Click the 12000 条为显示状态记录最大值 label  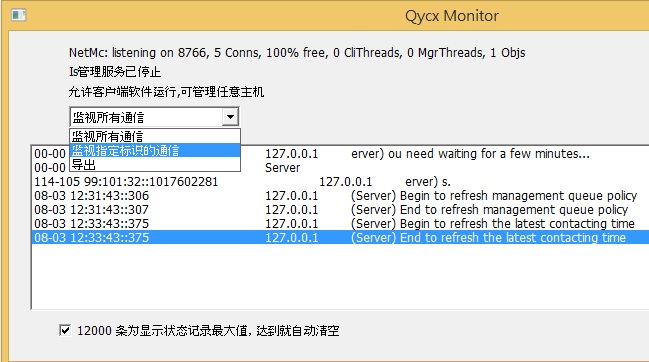click(208, 331)
